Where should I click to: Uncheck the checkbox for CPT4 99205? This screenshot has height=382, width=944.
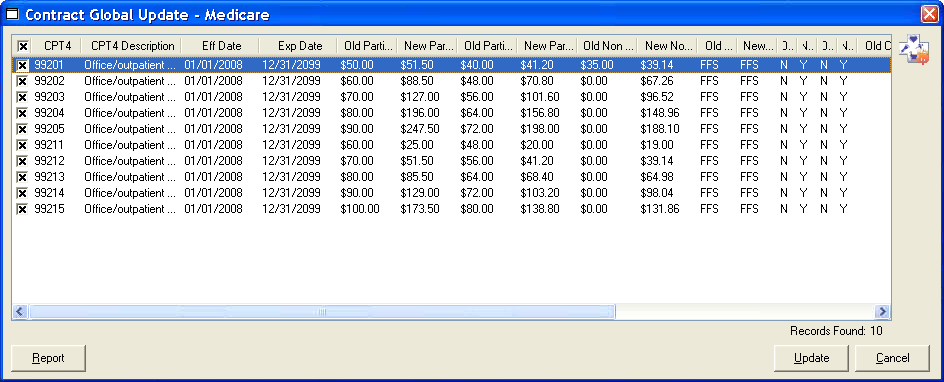pyautogui.click(x=22, y=129)
